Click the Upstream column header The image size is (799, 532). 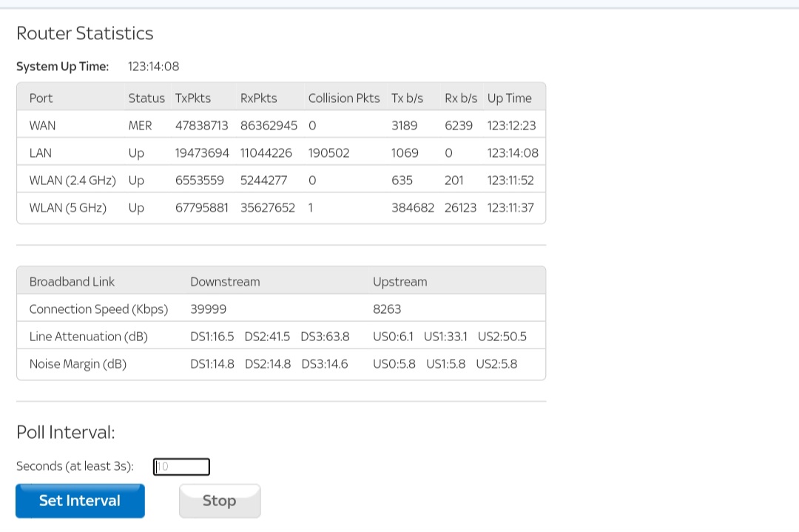click(400, 282)
